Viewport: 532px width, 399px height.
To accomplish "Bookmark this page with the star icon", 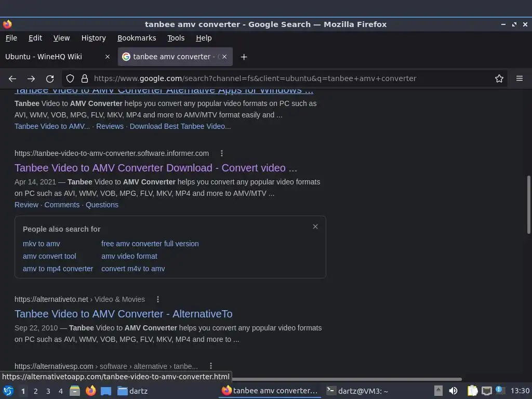I will (x=499, y=79).
